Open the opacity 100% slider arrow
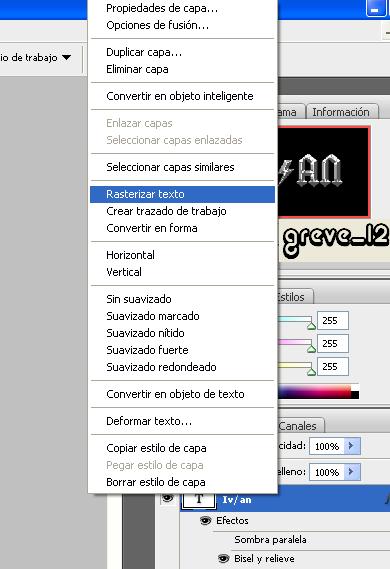Screen dimensions: 390x569 (352, 446)
